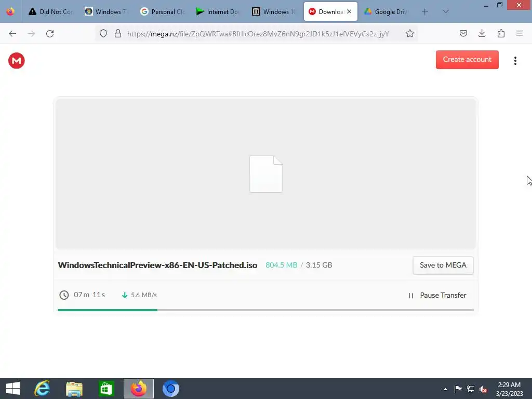Save page to Pocket icon
The width and height of the screenshot is (532, 399).
tap(463, 33)
